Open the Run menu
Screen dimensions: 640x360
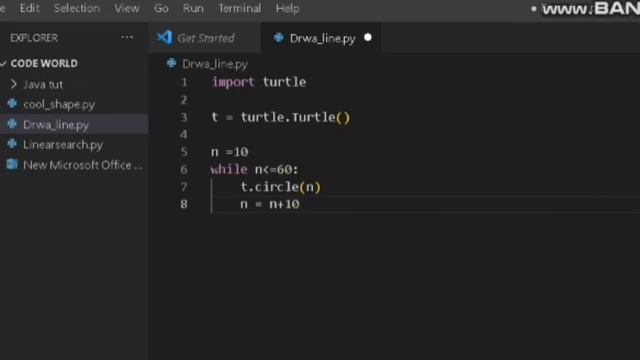(193, 8)
